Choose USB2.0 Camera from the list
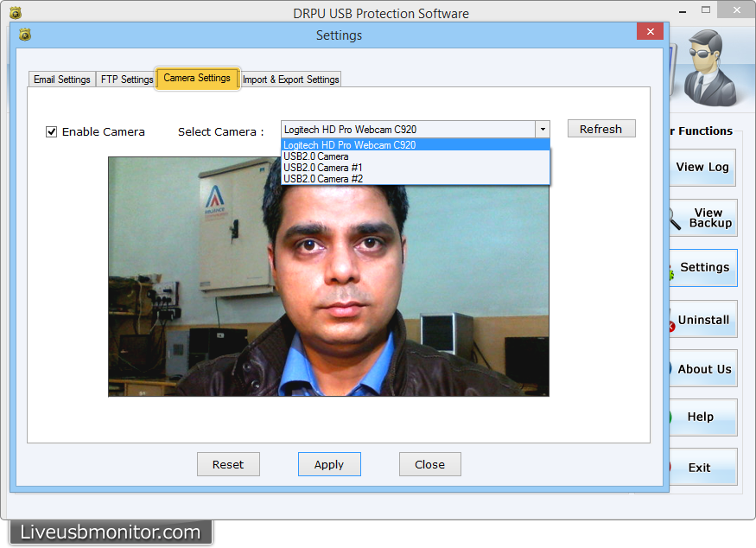Screen dimensions: 756x548 (415, 156)
